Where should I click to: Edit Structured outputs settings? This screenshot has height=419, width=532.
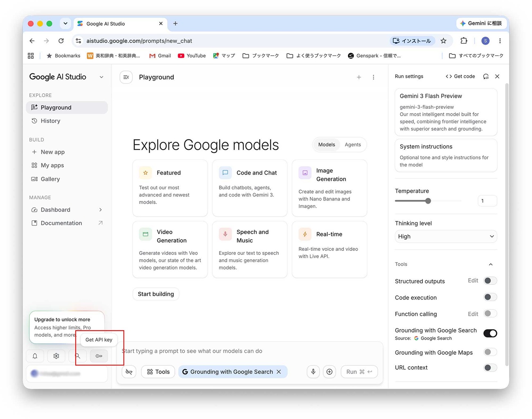click(473, 281)
